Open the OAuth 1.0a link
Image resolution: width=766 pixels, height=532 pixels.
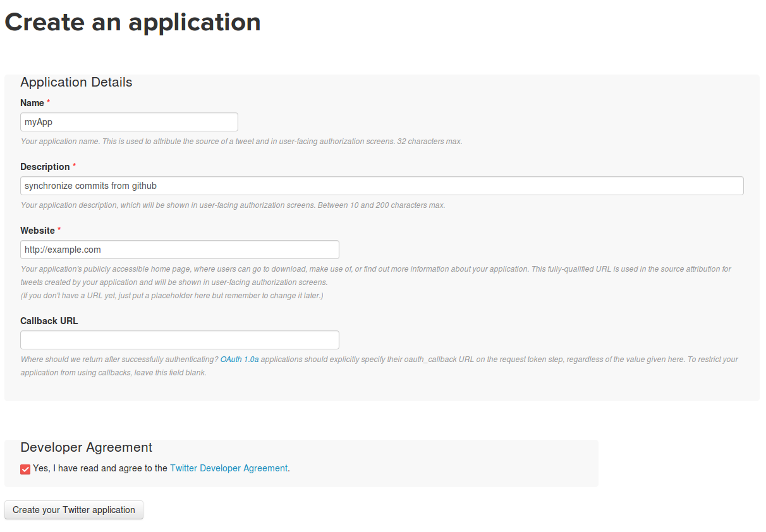tap(239, 360)
